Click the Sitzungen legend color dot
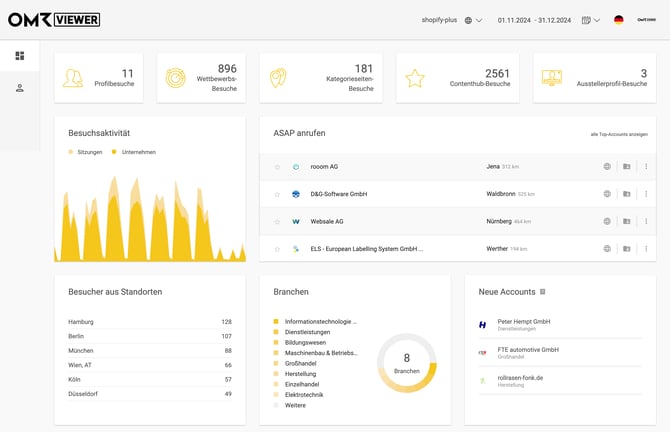Screen dimensions: 670x432 71,152
